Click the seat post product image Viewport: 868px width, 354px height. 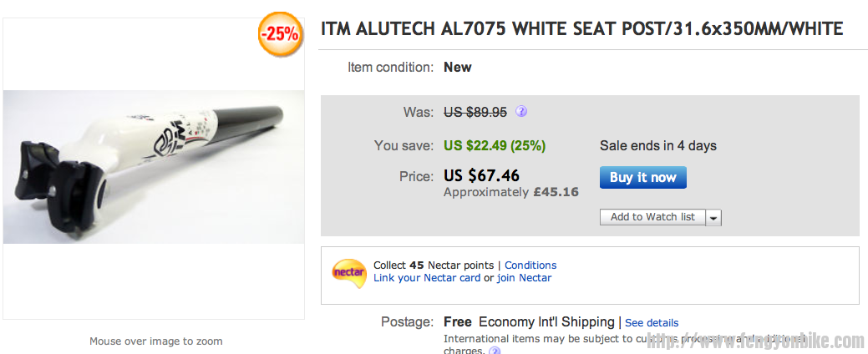[x=154, y=167]
